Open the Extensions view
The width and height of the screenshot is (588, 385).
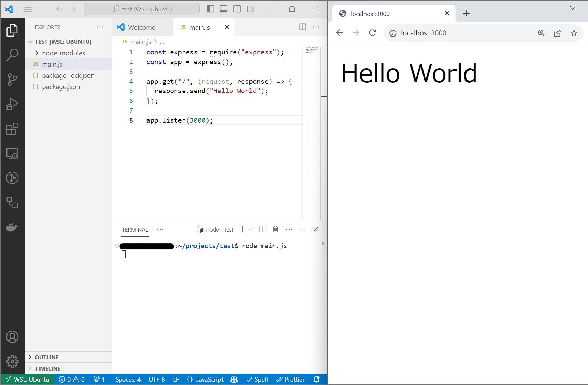coord(12,129)
